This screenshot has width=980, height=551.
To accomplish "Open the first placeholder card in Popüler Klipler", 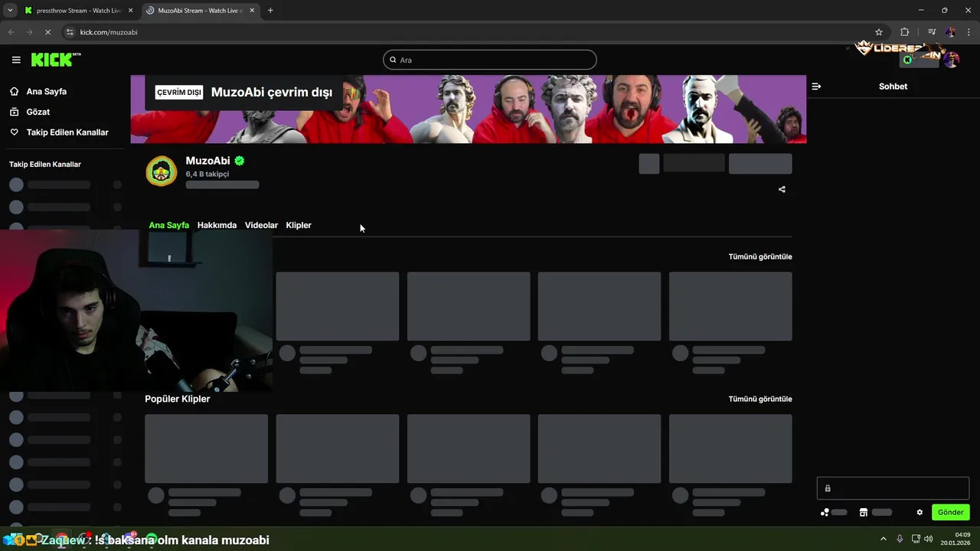I will point(207,448).
